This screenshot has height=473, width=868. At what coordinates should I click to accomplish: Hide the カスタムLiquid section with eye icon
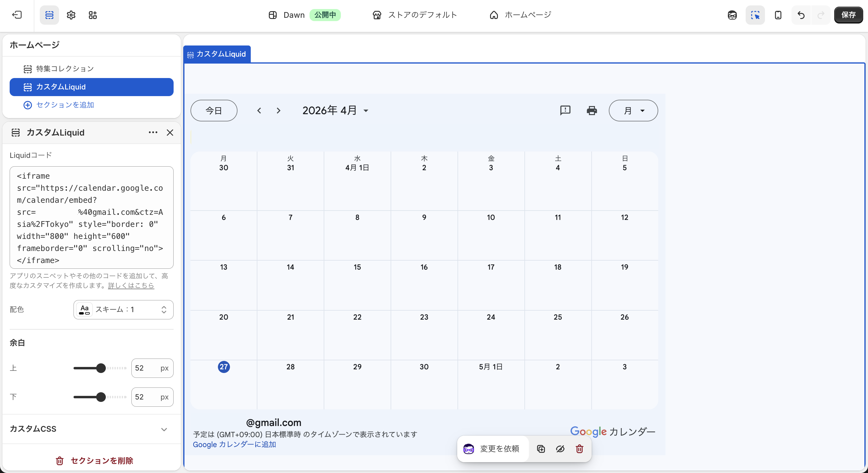560,449
